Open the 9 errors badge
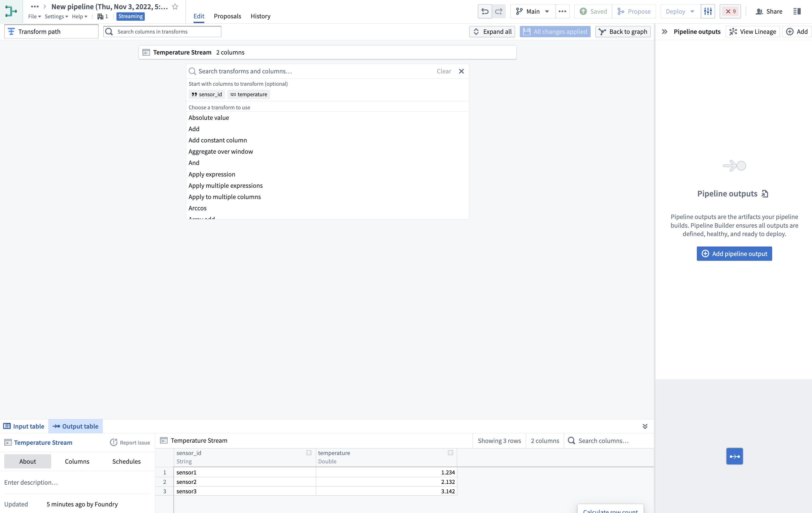The image size is (812, 513). coord(730,11)
